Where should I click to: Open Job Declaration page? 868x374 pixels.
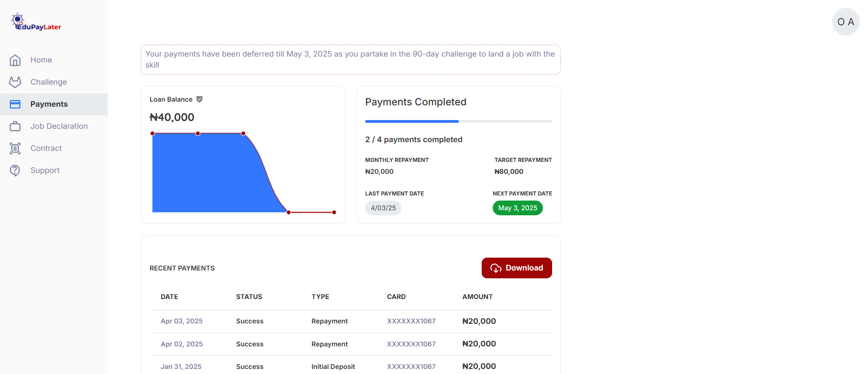point(54,127)
